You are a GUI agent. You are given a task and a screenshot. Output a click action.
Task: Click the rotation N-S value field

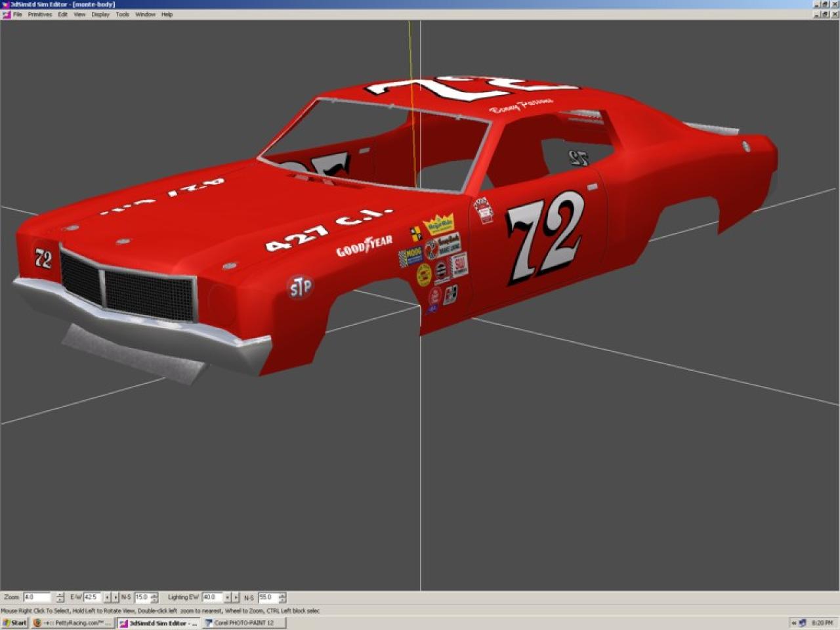click(142, 597)
